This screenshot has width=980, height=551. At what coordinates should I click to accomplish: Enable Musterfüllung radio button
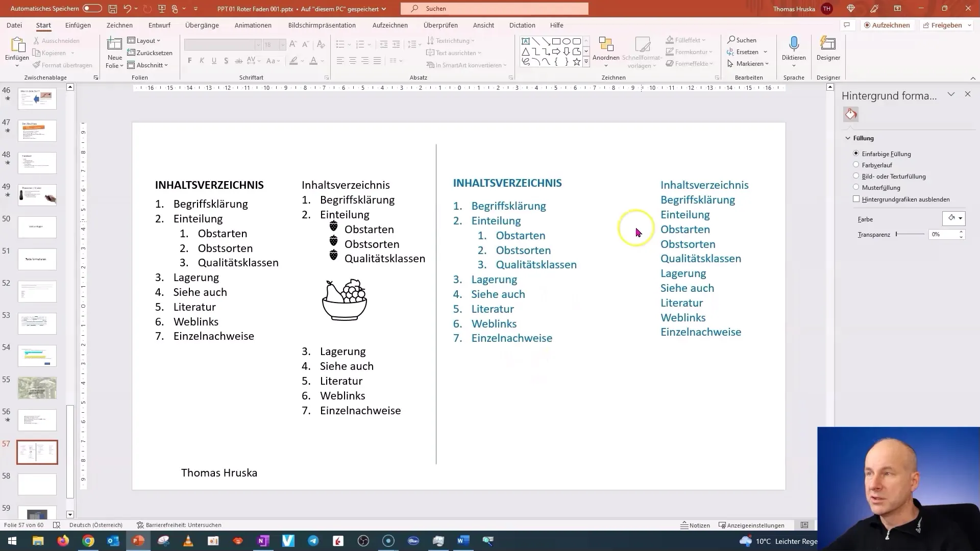[856, 187]
